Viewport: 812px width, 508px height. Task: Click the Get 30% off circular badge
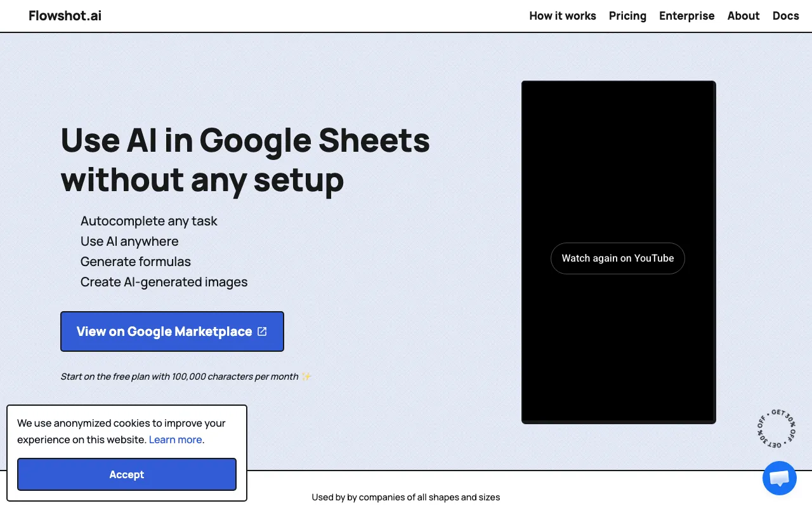(776, 428)
